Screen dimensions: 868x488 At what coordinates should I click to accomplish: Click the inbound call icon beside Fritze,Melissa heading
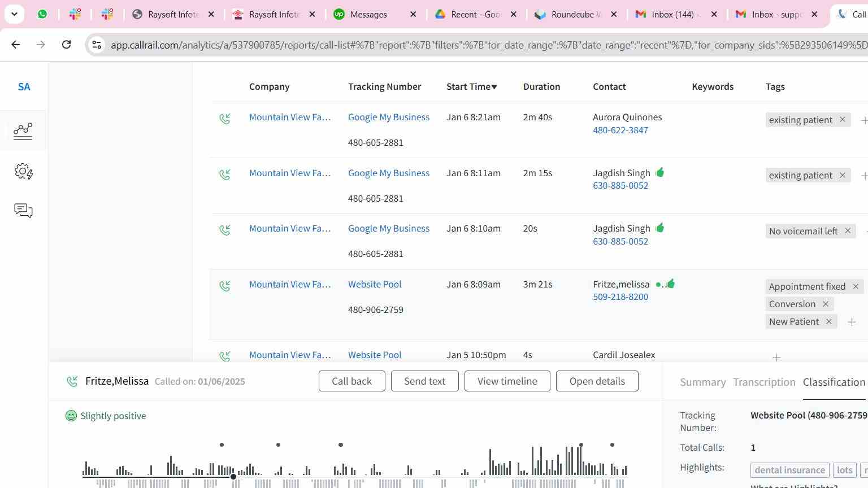click(72, 381)
